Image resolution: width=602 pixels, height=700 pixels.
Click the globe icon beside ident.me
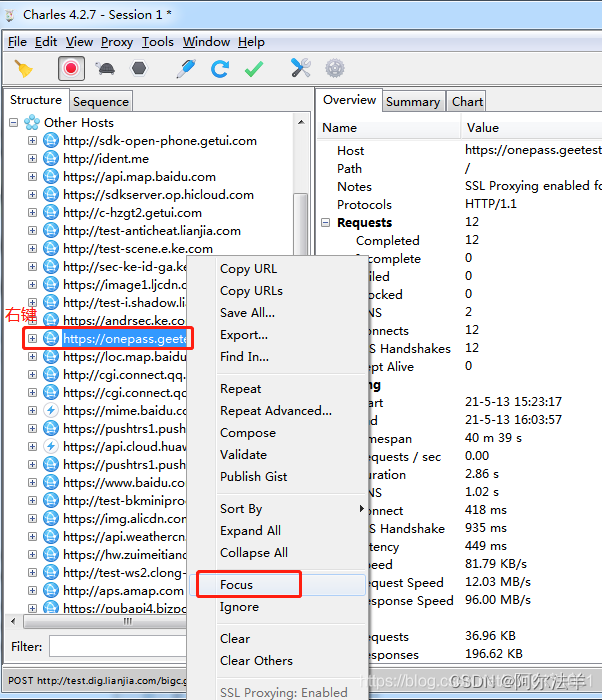51,158
